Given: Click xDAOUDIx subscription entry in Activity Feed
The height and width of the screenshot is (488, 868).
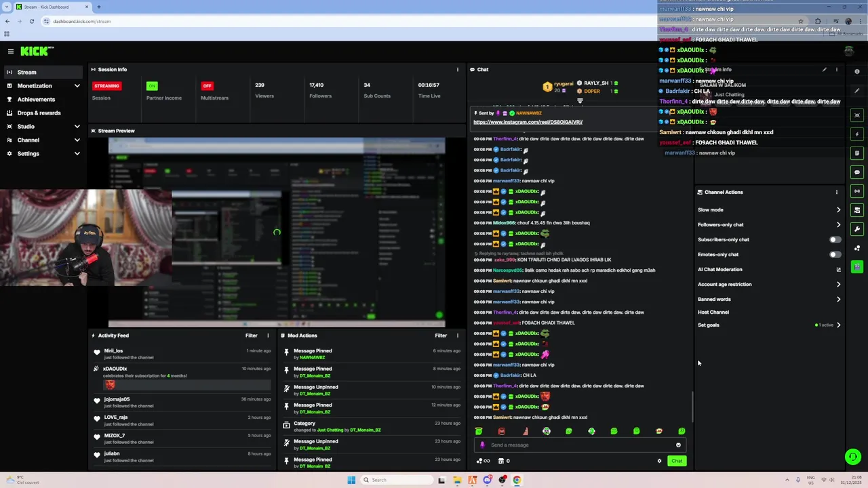Looking at the screenshot, I should tap(183, 378).
